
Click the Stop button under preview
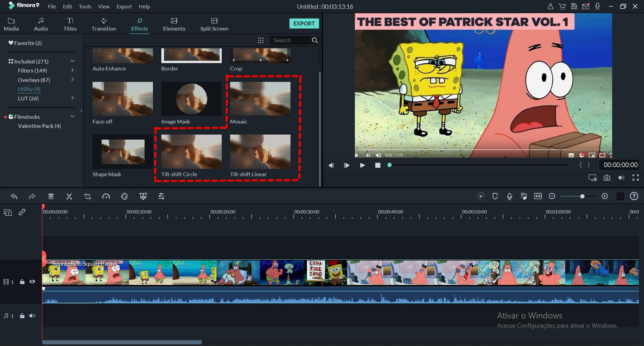tap(378, 165)
